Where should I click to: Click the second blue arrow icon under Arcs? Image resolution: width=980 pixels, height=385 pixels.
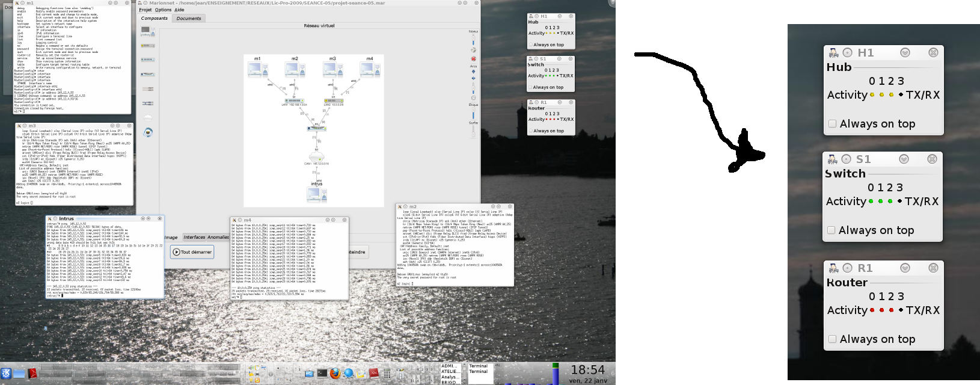click(x=473, y=78)
